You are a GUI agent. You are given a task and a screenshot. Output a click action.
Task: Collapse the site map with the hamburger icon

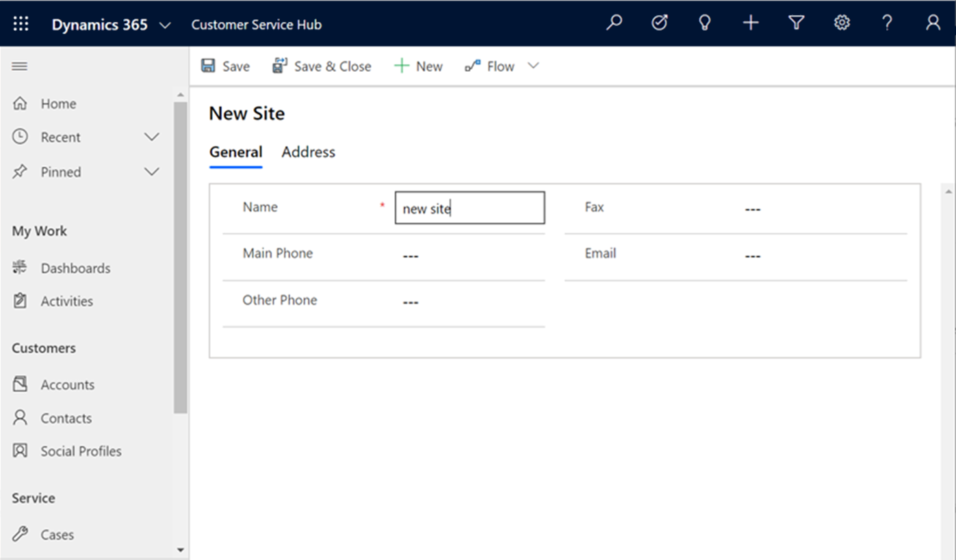19,66
